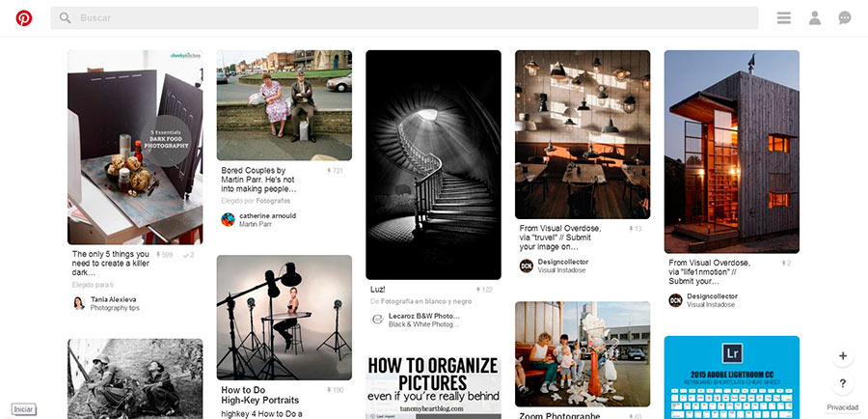Open the spiral staircase black and white pin

coord(433,164)
